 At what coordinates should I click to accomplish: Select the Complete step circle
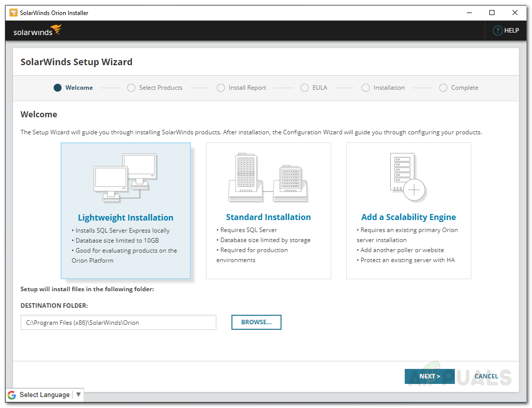pyautogui.click(x=443, y=88)
